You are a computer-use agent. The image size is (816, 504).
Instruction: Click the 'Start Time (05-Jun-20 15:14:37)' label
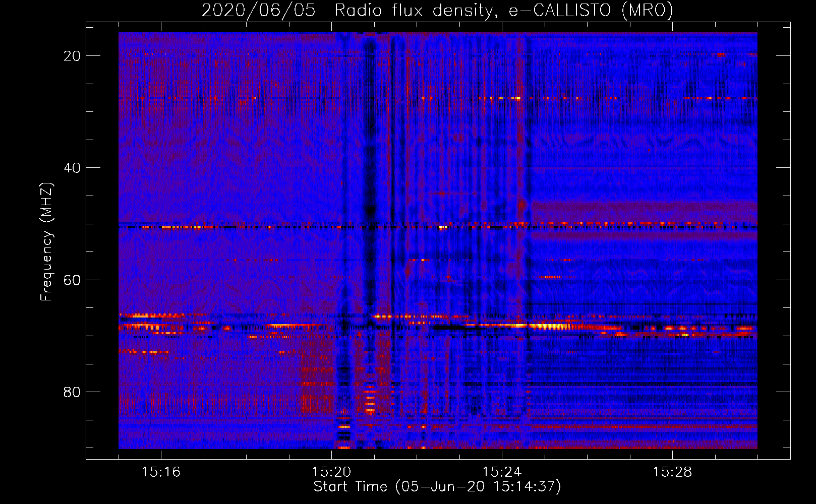click(x=437, y=487)
